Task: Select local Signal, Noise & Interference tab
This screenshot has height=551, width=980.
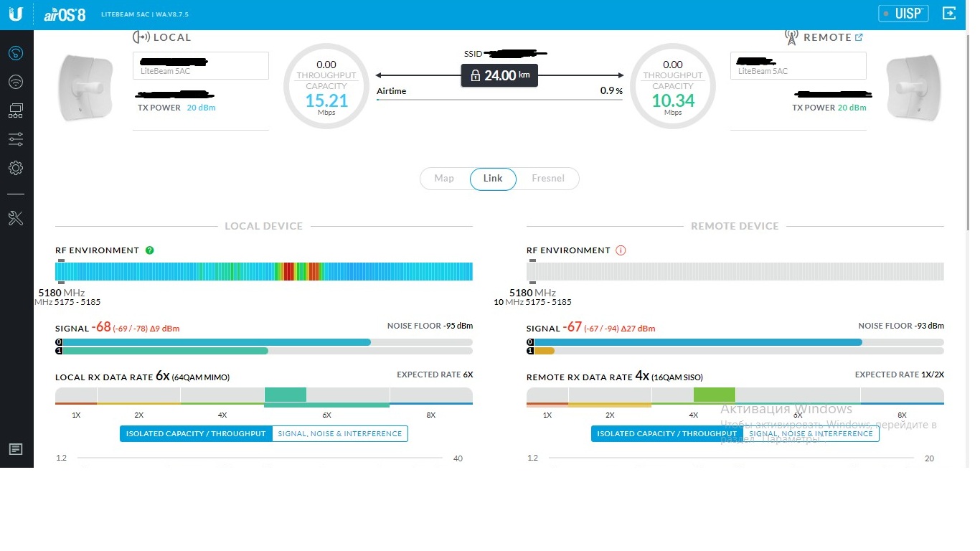Action: tap(340, 433)
